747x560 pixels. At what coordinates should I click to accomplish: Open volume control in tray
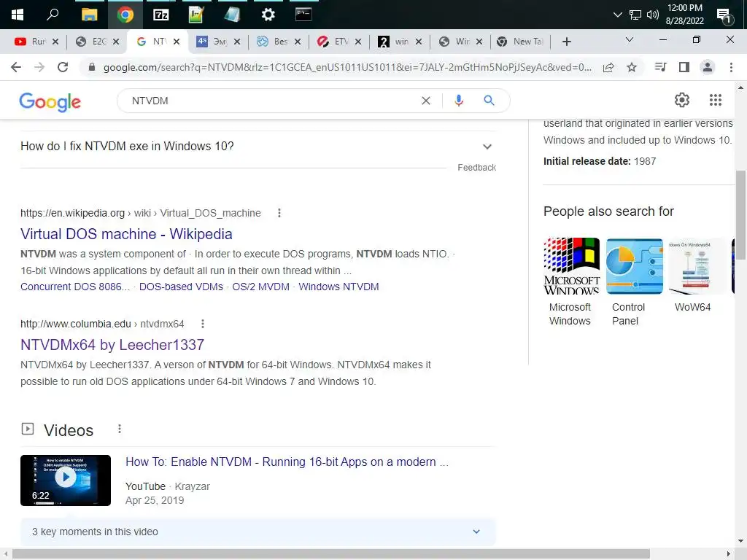(653, 15)
